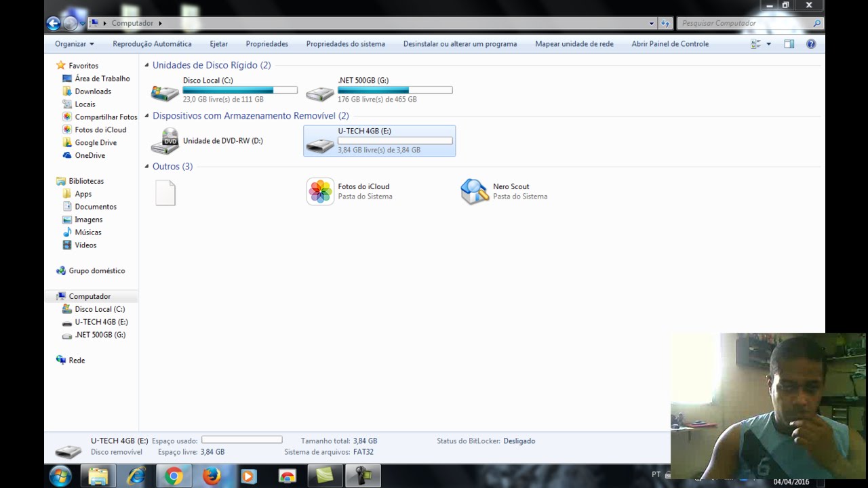Open Músicas library
Screen dimensions: 868x488
pos(87,232)
